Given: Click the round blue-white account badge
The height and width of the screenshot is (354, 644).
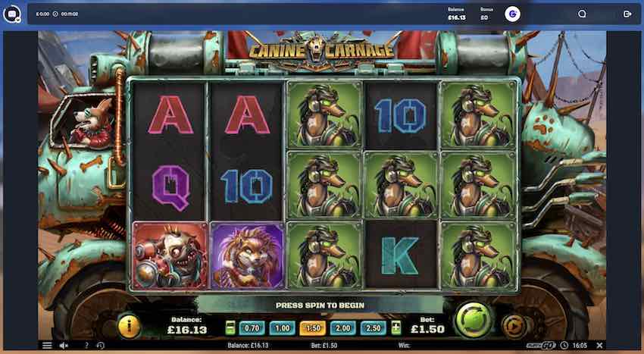Looking at the screenshot, I should coord(512,14).
